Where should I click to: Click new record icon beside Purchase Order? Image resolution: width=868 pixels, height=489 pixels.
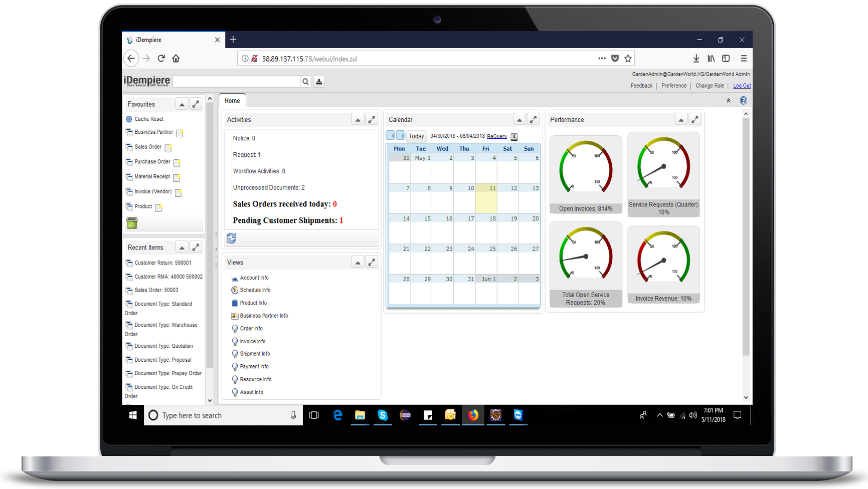click(x=177, y=163)
